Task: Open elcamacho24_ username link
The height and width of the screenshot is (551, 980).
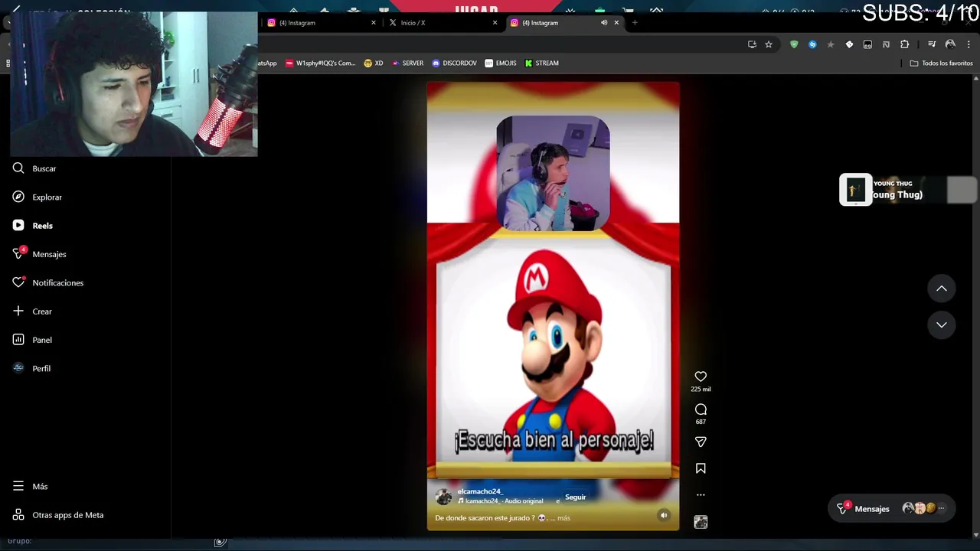Action: [x=479, y=491]
